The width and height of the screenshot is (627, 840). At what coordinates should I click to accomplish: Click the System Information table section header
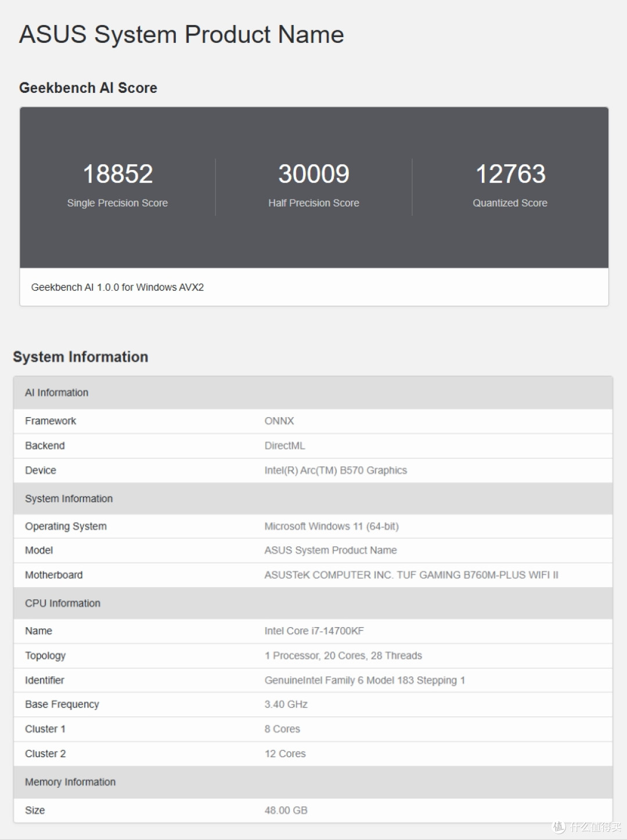[313, 499]
